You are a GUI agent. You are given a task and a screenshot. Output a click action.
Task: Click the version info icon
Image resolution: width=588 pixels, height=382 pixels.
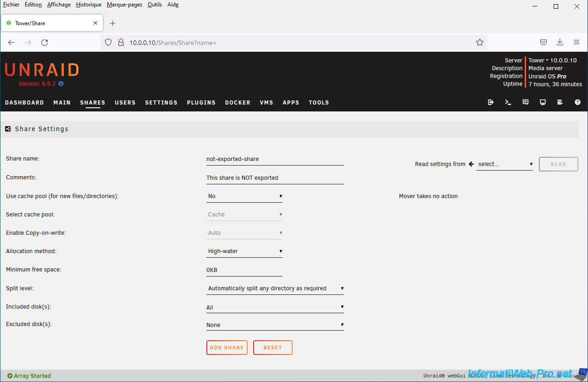[x=61, y=84]
